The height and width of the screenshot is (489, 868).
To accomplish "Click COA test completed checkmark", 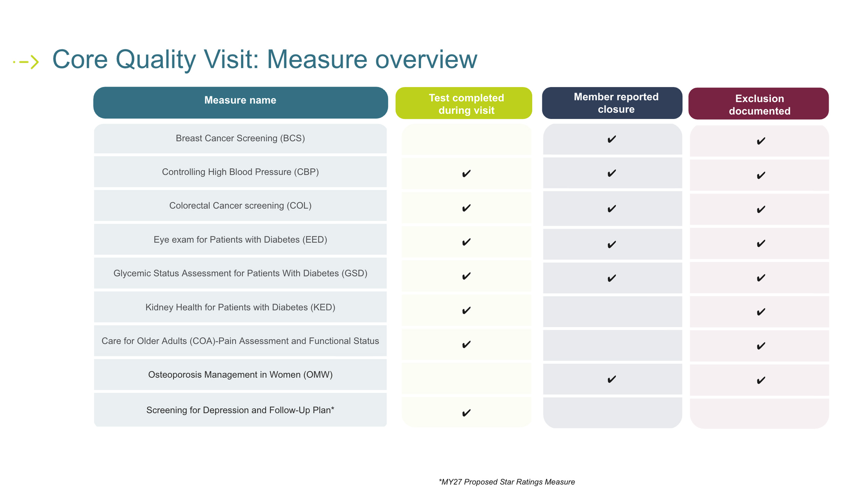I will tap(466, 344).
